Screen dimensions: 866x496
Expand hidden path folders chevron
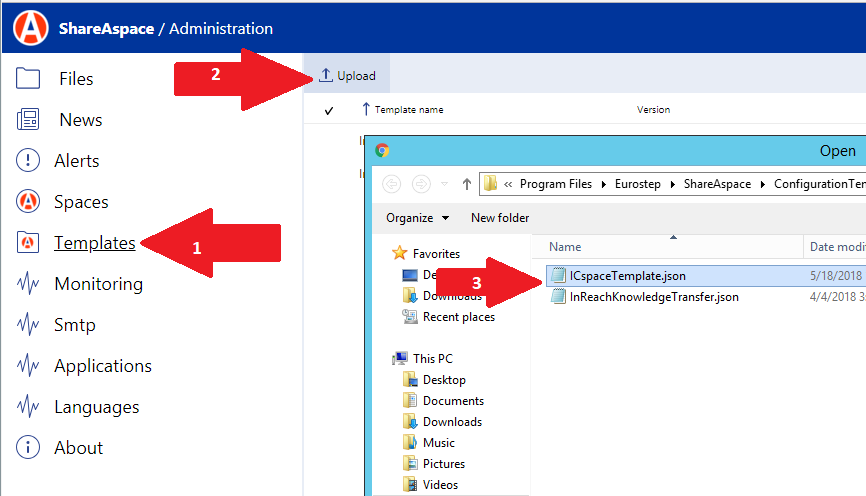508,184
